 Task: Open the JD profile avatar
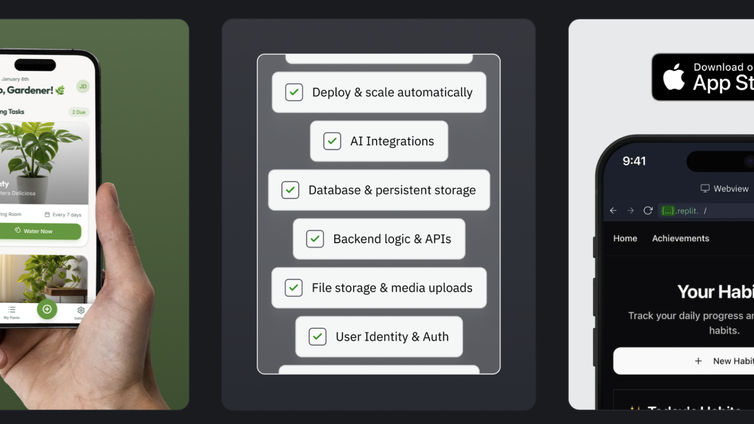pos(83,87)
